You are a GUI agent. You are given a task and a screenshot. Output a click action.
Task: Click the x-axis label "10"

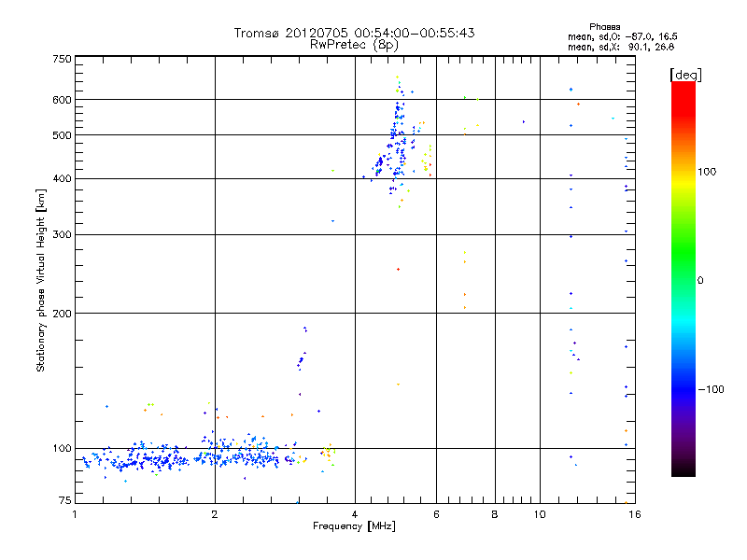coord(540,514)
